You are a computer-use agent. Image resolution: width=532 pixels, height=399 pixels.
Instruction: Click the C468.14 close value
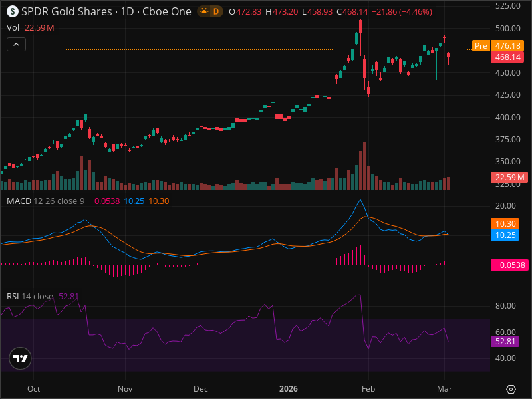click(352, 12)
